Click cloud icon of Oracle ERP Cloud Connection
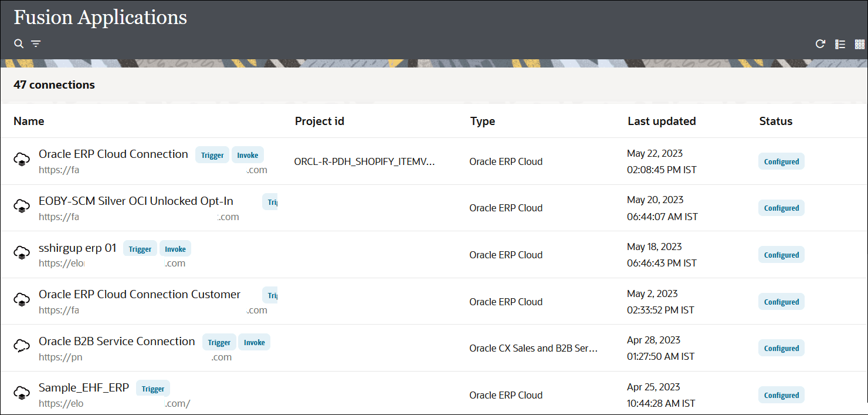868x415 pixels. pos(22,158)
